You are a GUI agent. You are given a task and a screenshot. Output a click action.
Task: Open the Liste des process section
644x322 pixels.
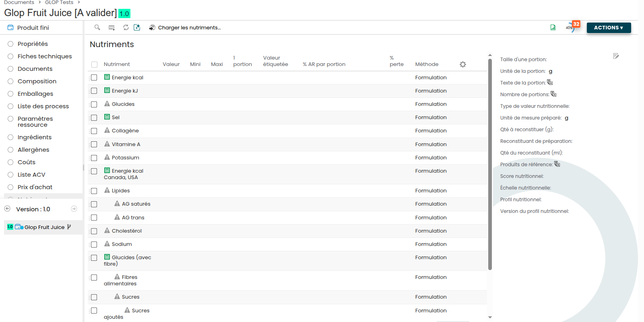pos(43,106)
